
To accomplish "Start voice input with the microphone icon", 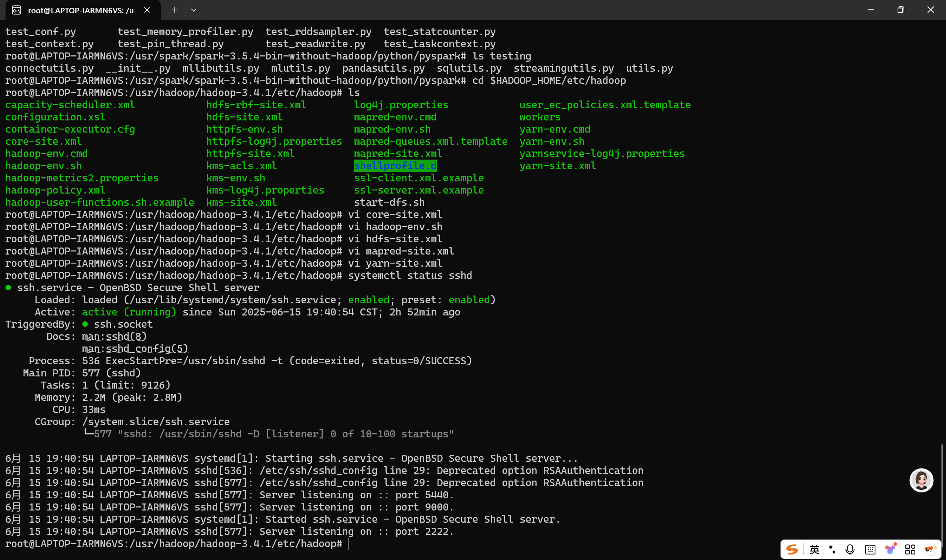I will click(x=850, y=549).
